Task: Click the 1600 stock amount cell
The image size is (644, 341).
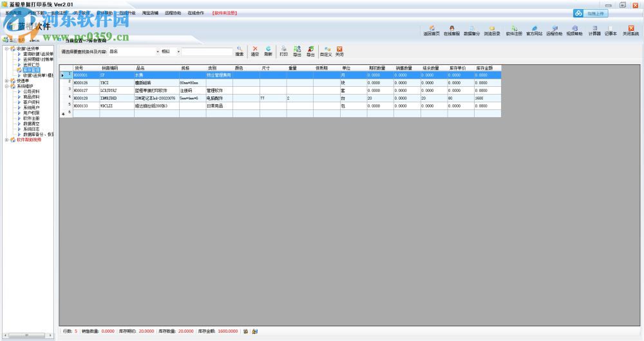Action: click(x=488, y=98)
